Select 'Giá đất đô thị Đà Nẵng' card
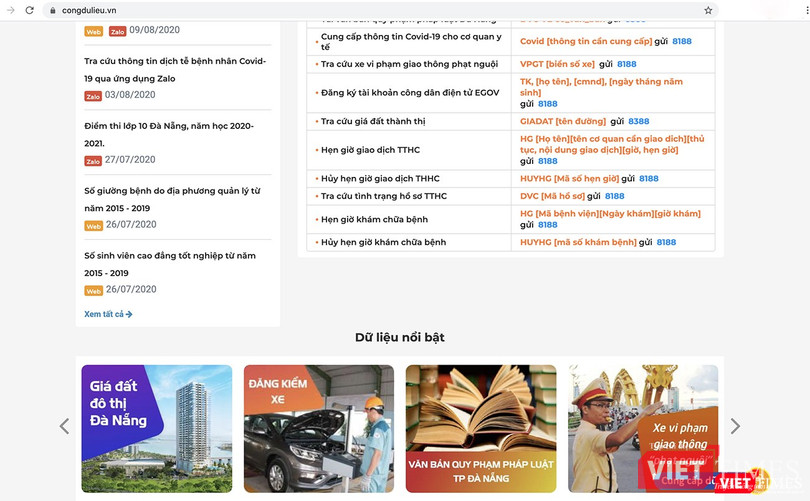 156,428
